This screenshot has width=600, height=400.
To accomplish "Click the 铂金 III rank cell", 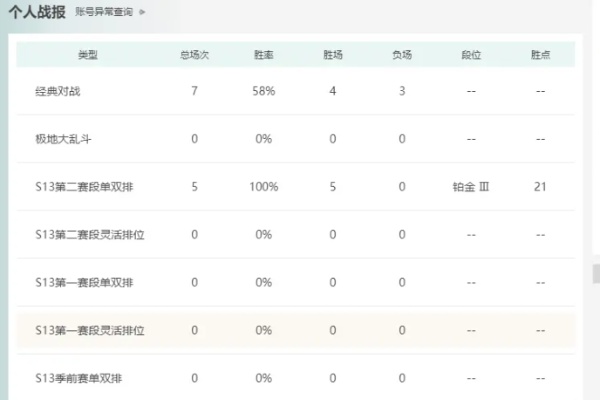I will (x=470, y=187).
